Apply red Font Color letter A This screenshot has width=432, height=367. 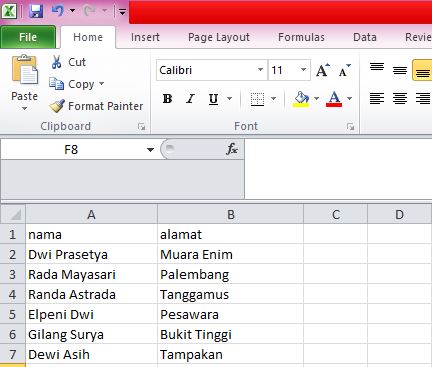point(334,99)
